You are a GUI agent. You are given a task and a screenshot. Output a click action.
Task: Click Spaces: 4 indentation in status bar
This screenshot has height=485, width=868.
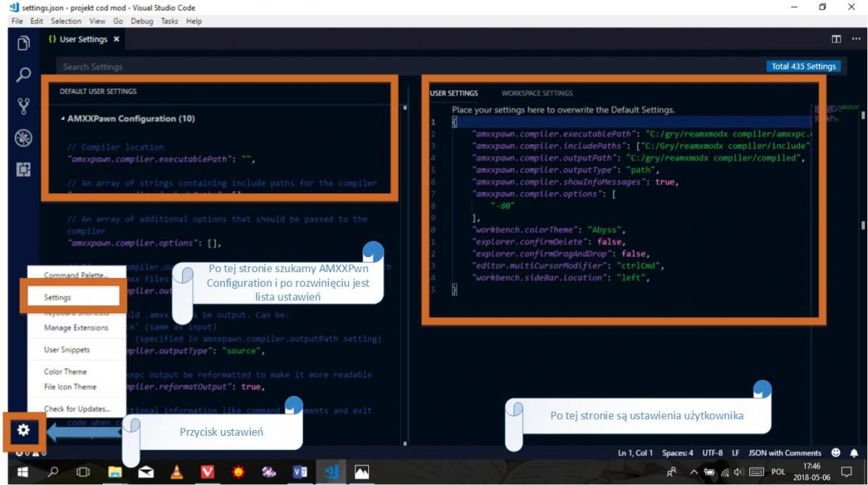point(678,453)
